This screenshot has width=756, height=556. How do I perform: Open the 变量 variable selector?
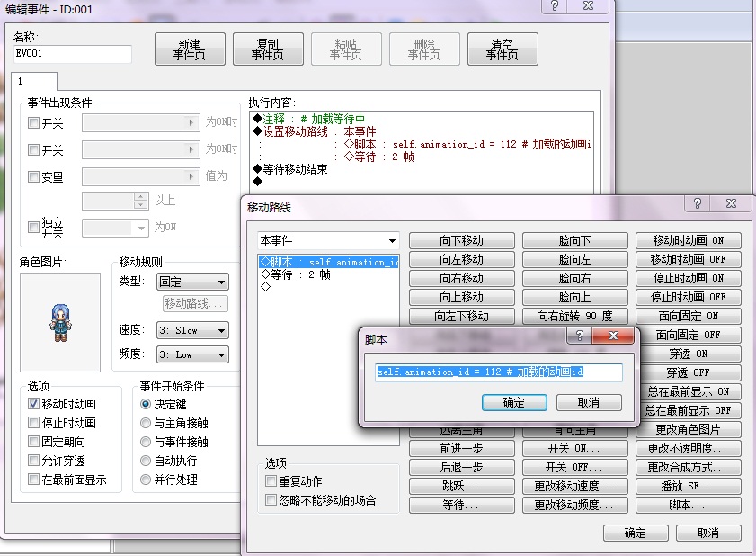[x=140, y=176]
